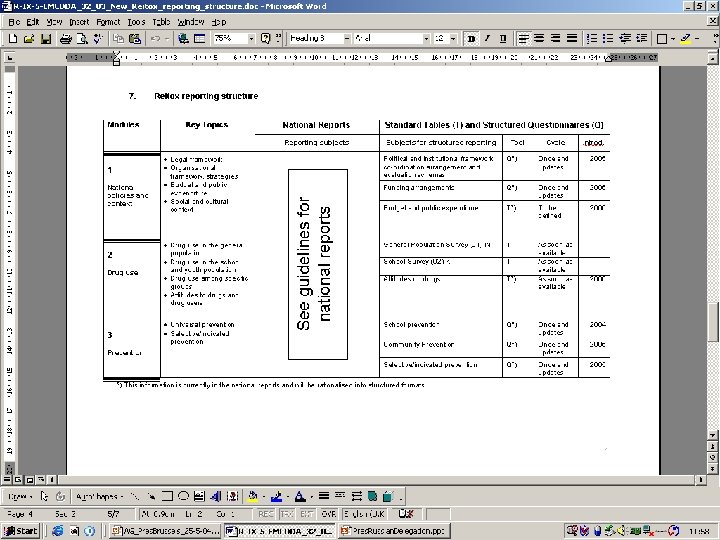Toggle italic formatting

click(x=487, y=39)
